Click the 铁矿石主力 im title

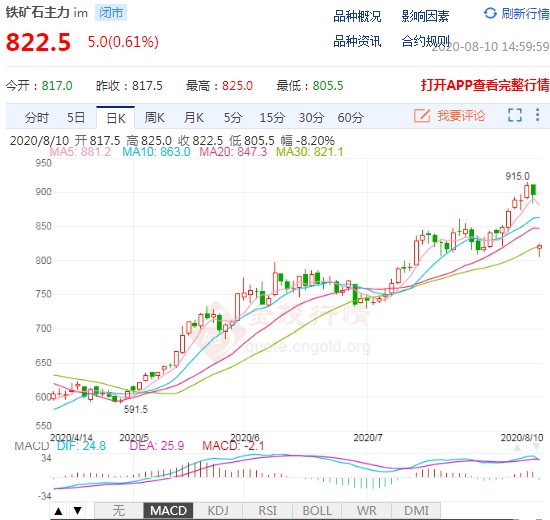point(47,13)
